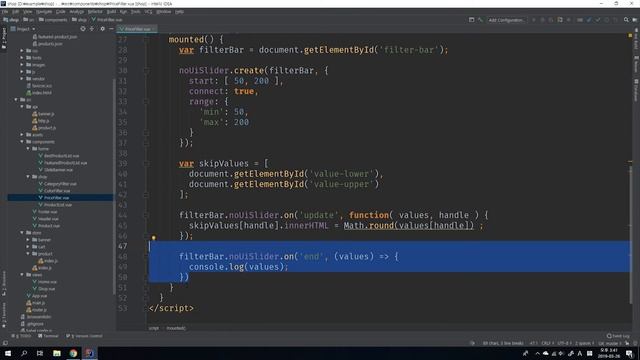Click the Stop toolbar icon
Image resolution: width=640 pixels, height=360 pixels.
[569, 20]
